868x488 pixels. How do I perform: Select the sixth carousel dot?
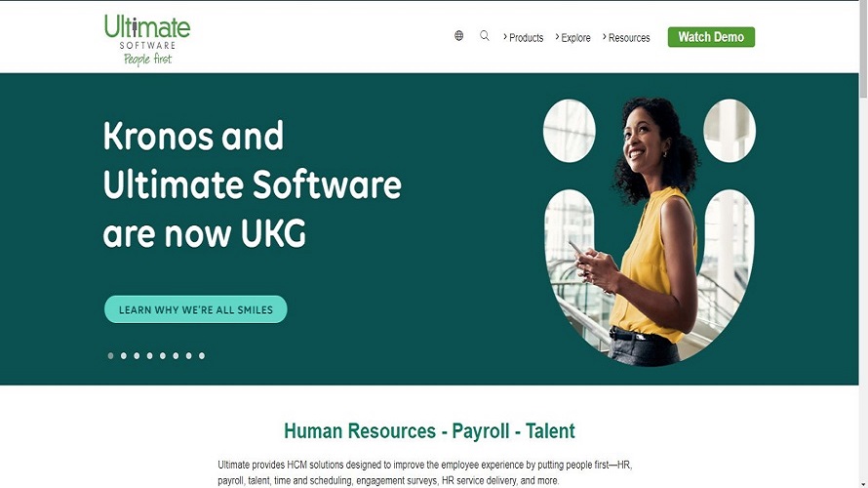point(176,355)
